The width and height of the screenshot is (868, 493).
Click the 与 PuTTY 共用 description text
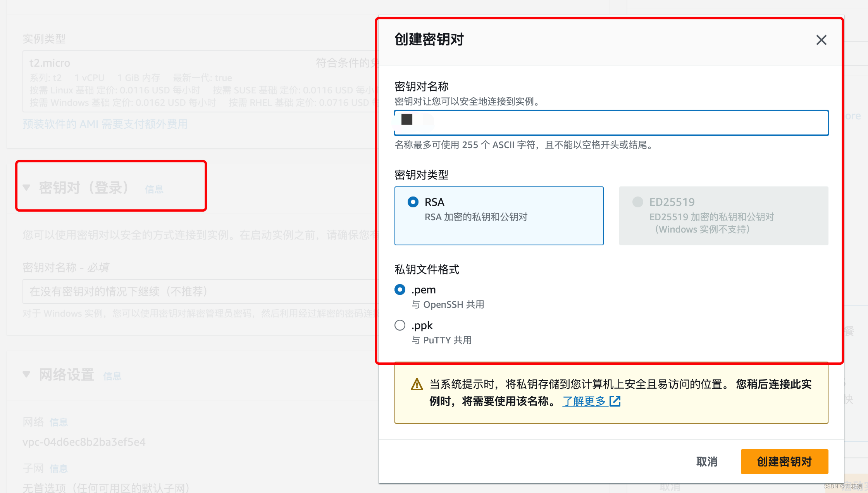click(441, 340)
